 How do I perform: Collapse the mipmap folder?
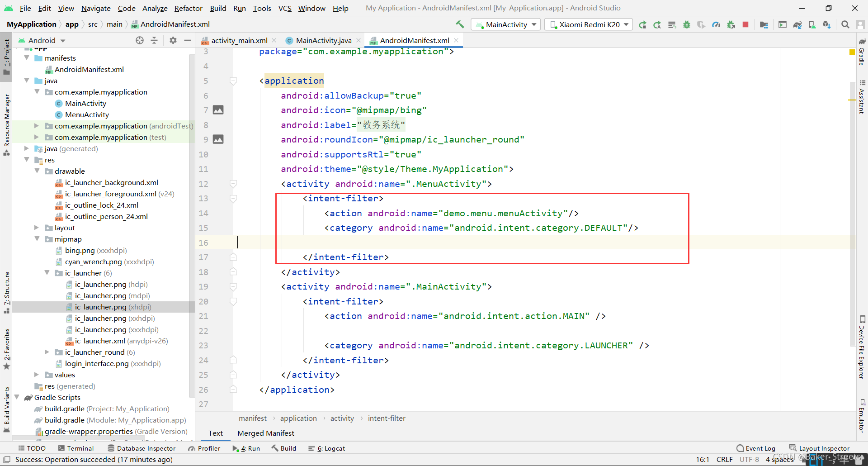pyautogui.click(x=37, y=239)
